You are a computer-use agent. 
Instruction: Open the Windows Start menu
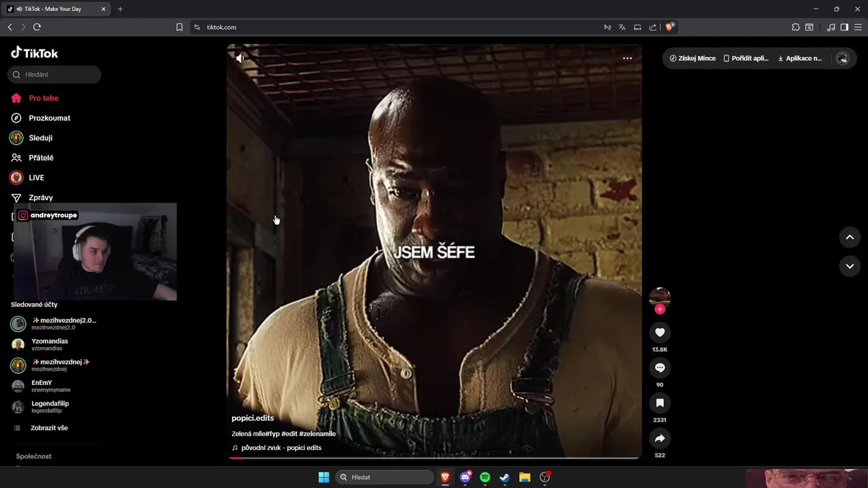pyautogui.click(x=323, y=477)
